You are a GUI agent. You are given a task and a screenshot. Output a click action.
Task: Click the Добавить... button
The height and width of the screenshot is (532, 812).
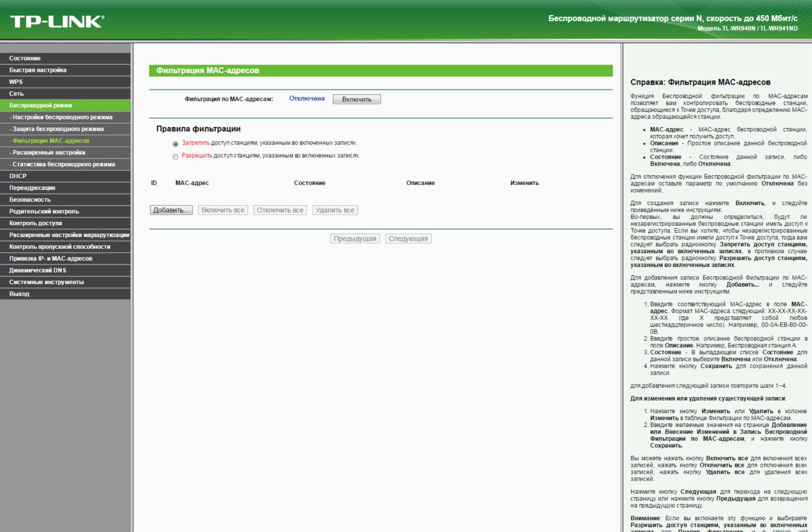click(171, 211)
